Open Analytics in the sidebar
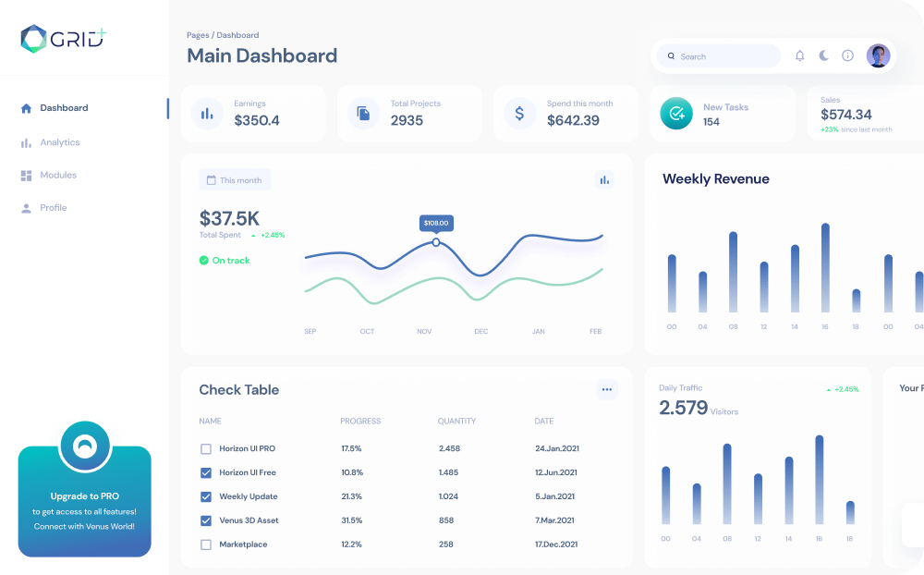The height and width of the screenshot is (575, 924). (x=59, y=142)
